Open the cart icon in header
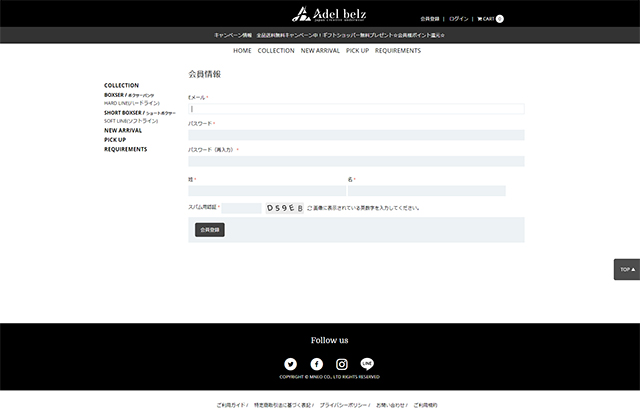The image size is (640, 420). (490, 19)
